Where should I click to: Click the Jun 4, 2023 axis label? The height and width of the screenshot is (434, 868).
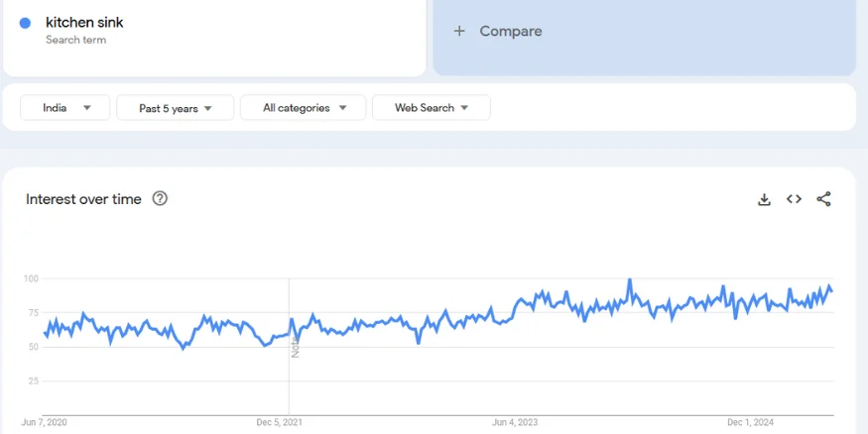tap(515, 422)
